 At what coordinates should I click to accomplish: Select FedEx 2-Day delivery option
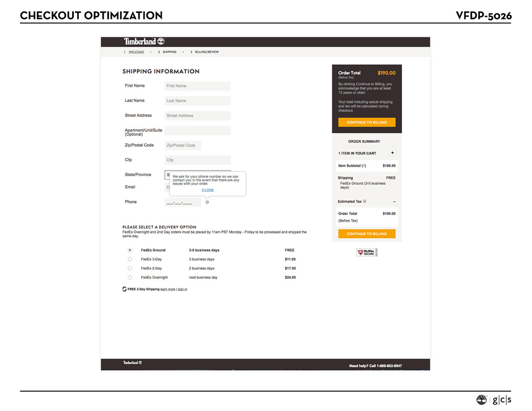point(130,268)
